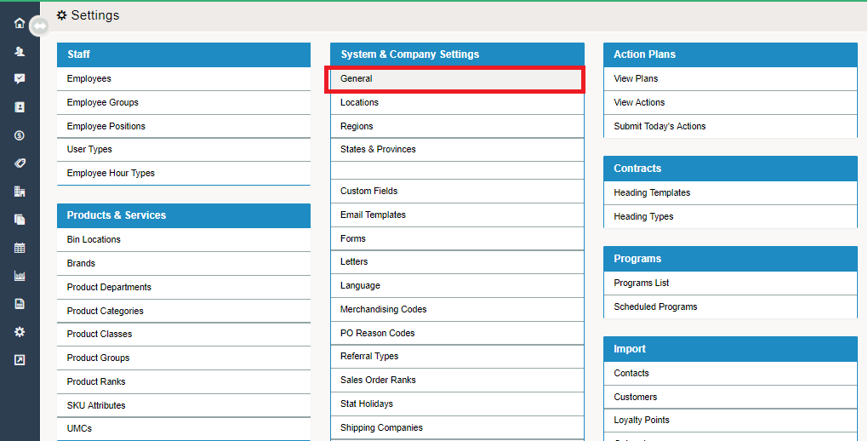Select Product Classes
Screen dimensions: 868x441
click(184, 334)
